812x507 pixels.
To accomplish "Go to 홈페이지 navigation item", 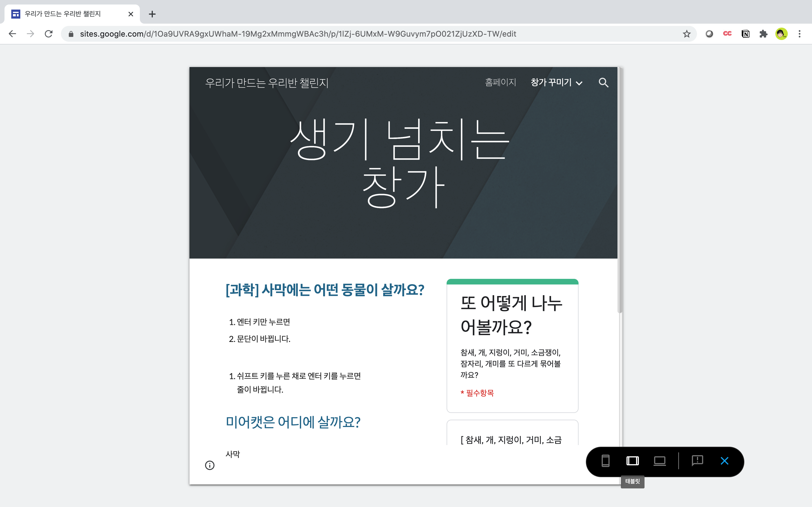I will coord(500,83).
